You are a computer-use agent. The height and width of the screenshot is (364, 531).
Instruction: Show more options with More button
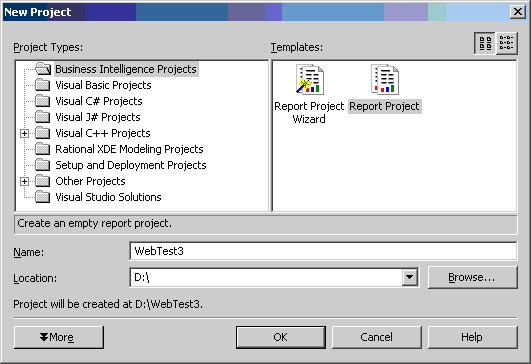pyautogui.click(x=59, y=337)
